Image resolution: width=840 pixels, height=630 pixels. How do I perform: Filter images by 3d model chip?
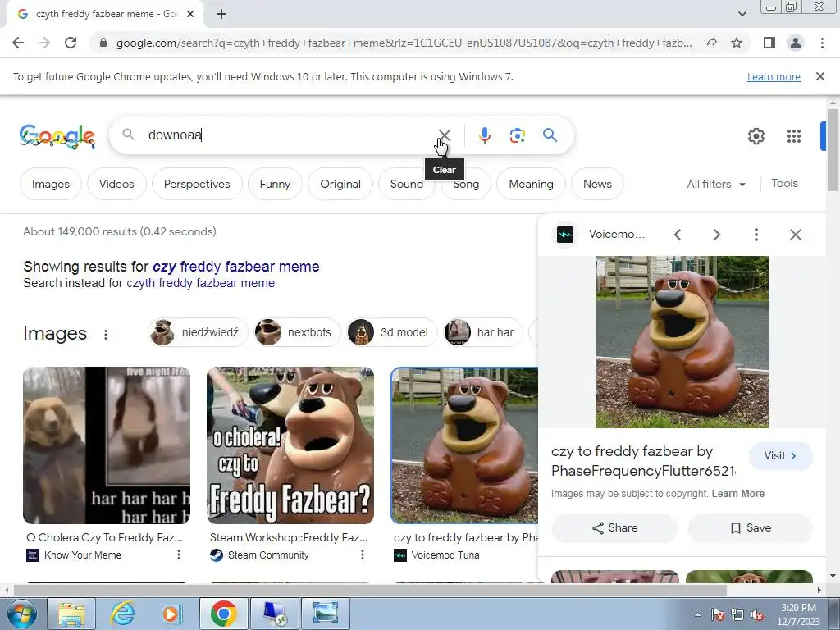point(392,333)
